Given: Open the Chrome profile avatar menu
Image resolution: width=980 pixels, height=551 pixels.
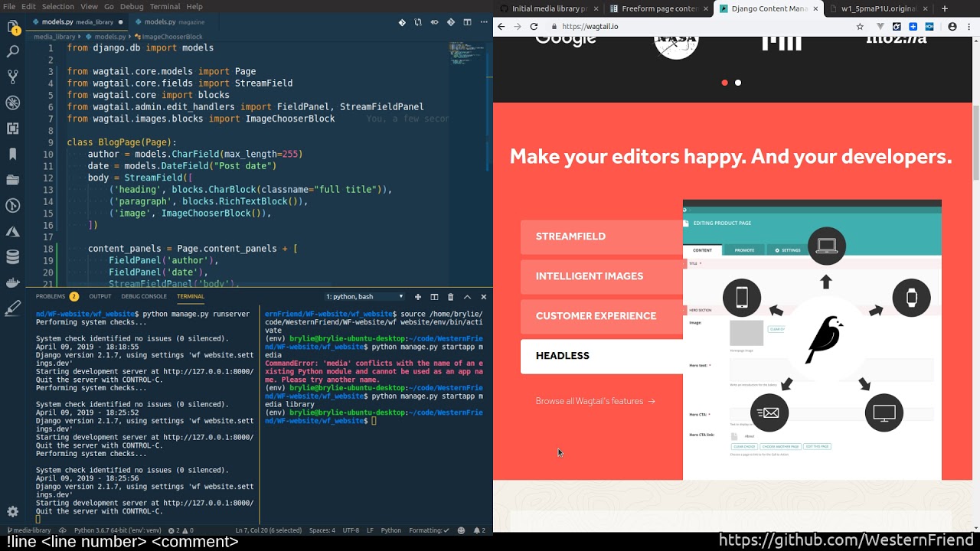Looking at the screenshot, I should tap(952, 26).
